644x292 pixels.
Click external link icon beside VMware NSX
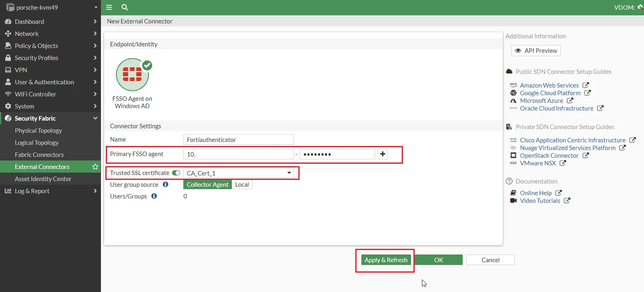click(x=563, y=163)
